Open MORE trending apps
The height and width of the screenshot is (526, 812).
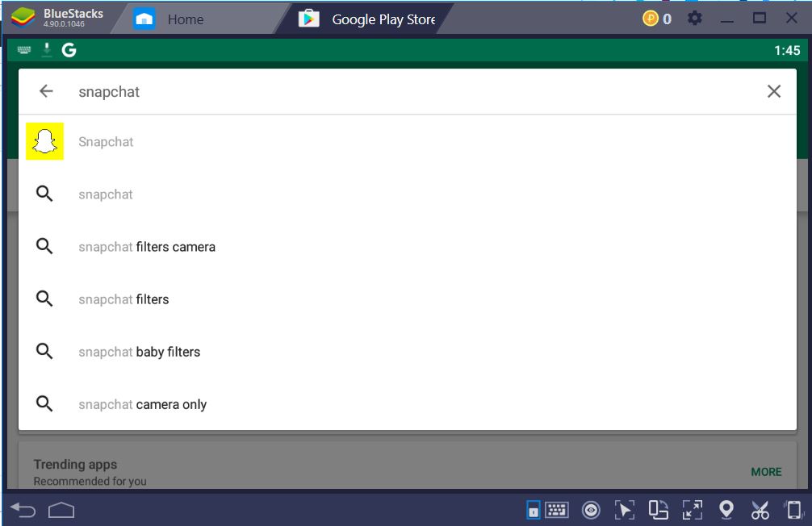coord(766,472)
